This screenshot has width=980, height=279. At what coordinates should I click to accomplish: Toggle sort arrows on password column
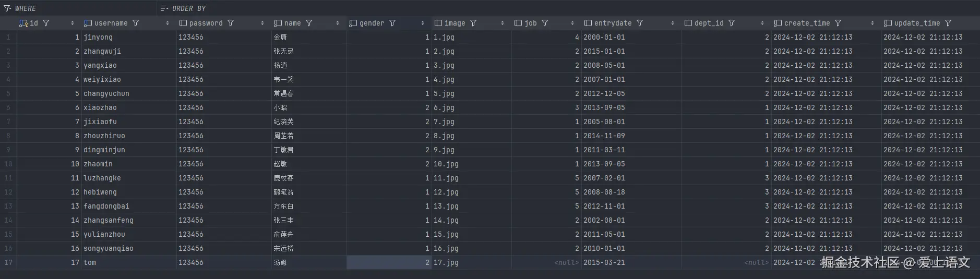(x=262, y=23)
